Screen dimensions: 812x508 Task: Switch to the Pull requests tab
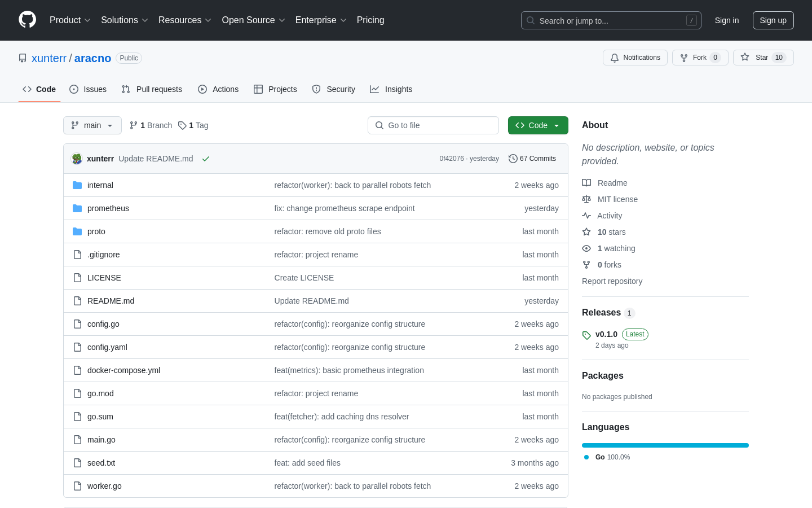click(152, 89)
